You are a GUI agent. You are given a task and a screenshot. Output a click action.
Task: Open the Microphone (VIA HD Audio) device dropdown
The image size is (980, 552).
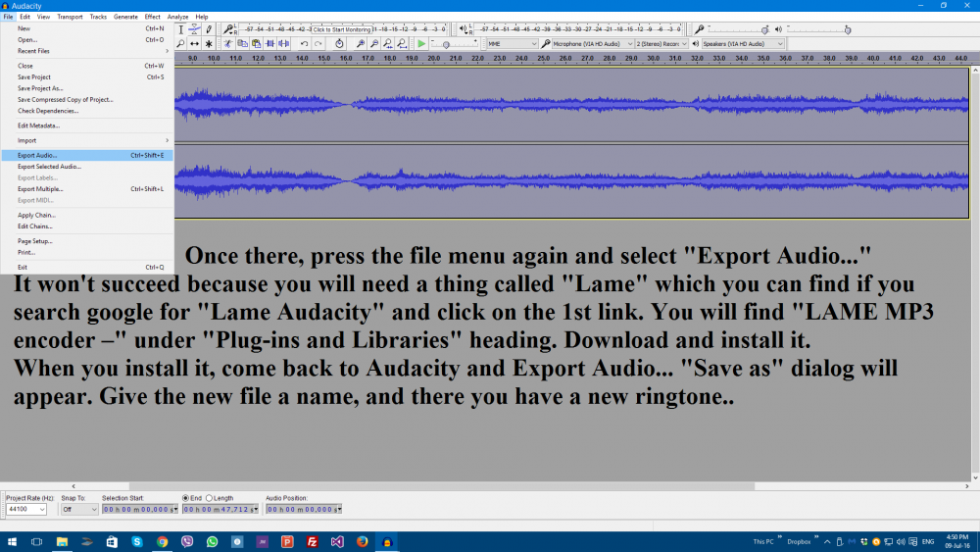(593, 44)
